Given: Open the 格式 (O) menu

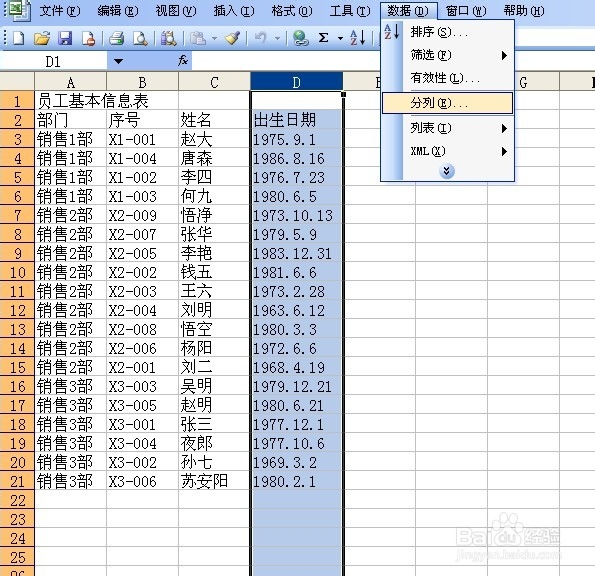Looking at the screenshot, I should (x=292, y=11).
